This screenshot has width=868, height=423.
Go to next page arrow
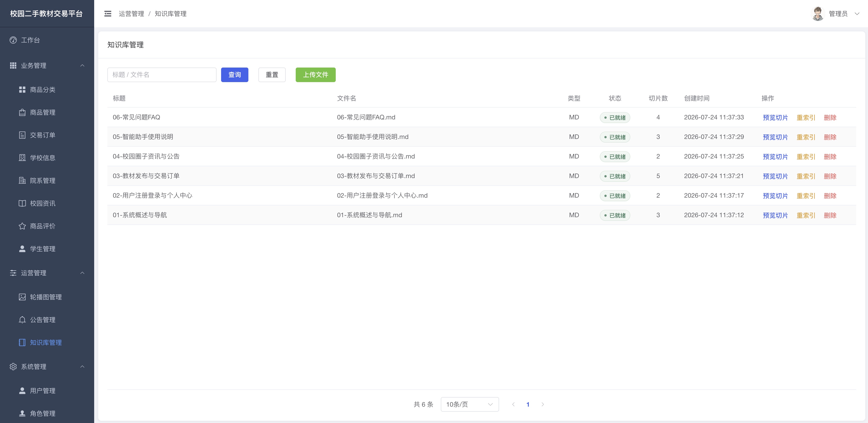pyautogui.click(x=542, y=405)
